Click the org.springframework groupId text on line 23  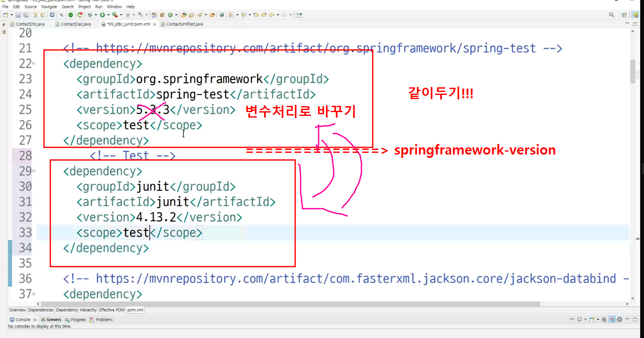(200, 79)
